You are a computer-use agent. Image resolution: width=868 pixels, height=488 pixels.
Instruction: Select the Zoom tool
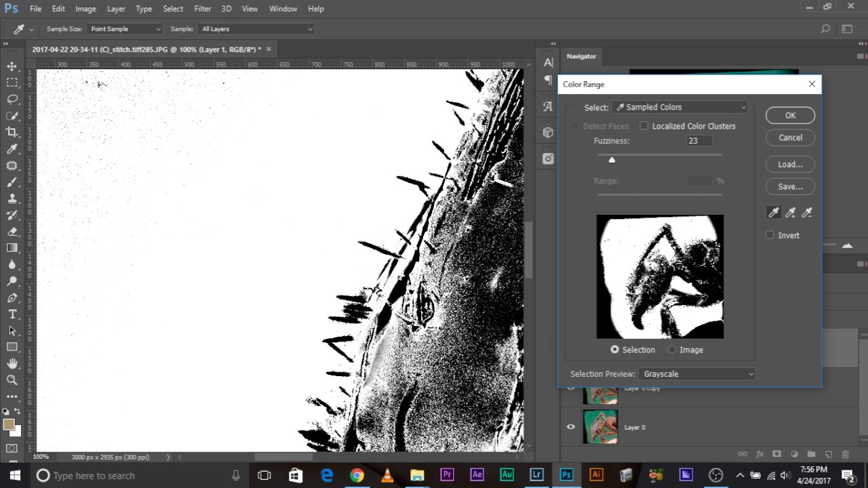(x=12, y=380)
